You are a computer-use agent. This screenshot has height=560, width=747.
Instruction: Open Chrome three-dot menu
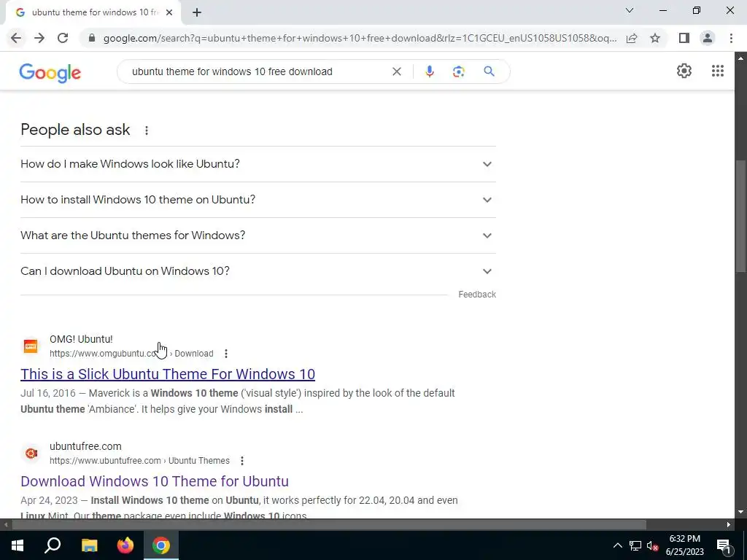(x=731, y=38)
